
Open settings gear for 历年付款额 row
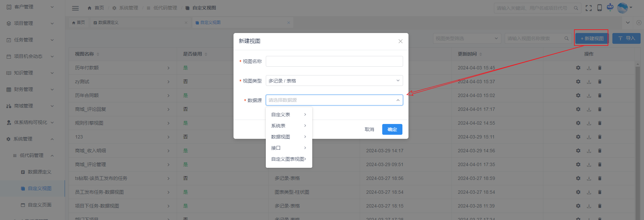pyautogui.click(x=578, y=68)
